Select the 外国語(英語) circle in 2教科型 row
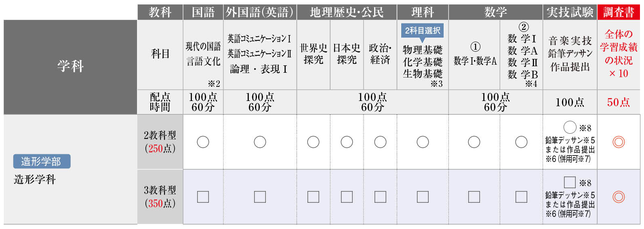This screenshot has width=644, height=229. click(260, 142)
